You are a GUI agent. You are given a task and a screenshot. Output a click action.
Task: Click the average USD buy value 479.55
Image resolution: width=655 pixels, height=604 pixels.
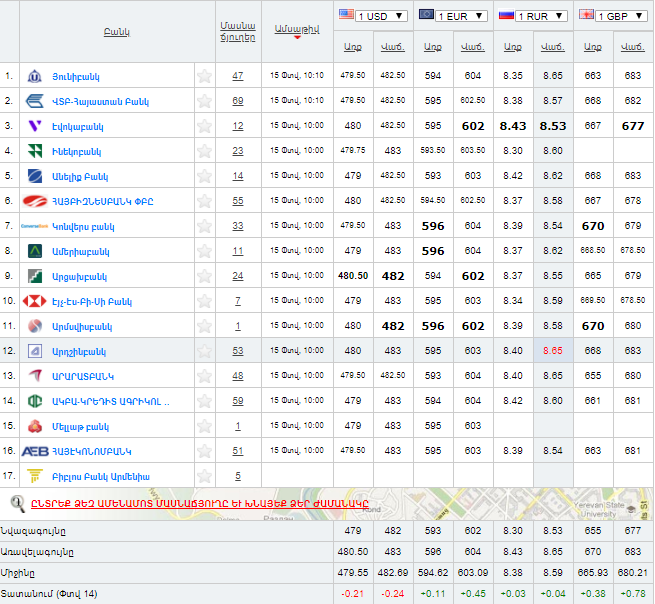(353, 573)
